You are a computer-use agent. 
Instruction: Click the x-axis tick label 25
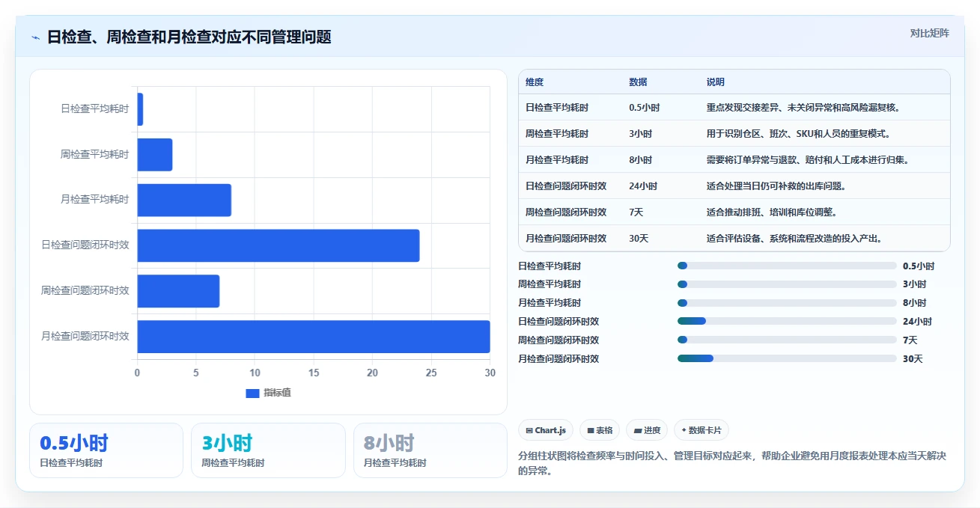click(430, 373)
